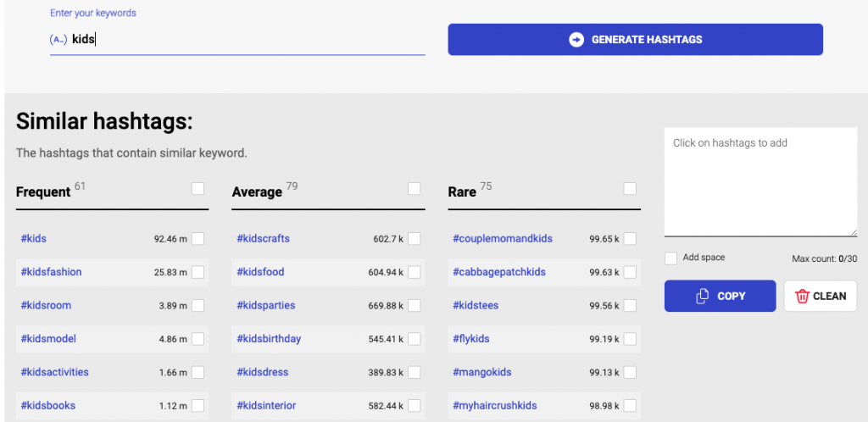Click the 99.65 k count value

tap(604, 240)
